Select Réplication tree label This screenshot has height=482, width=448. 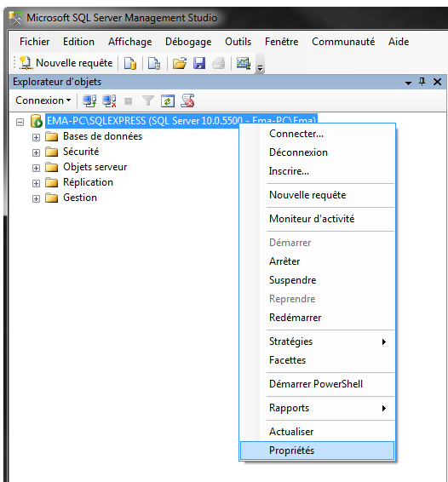(x=88, y=182)
